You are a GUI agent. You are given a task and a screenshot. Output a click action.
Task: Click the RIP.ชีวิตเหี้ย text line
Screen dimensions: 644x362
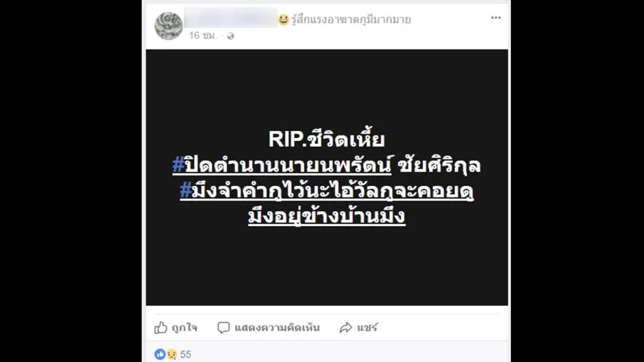pos(326,139)
